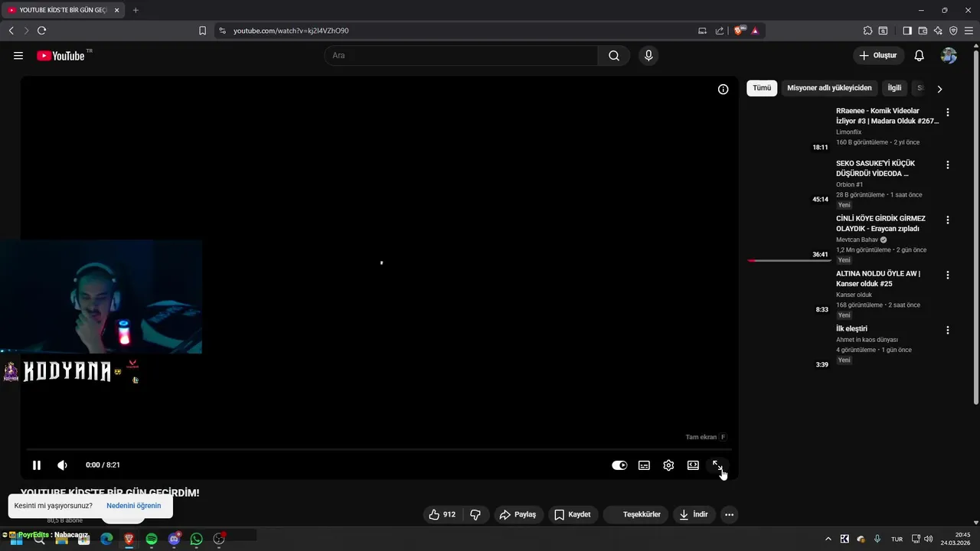980x551 pixels.
Task: Open CİNLİ KÖYE GİRDİK GİRMEZ OLAYDIK video
Action: tap(880, 223)
